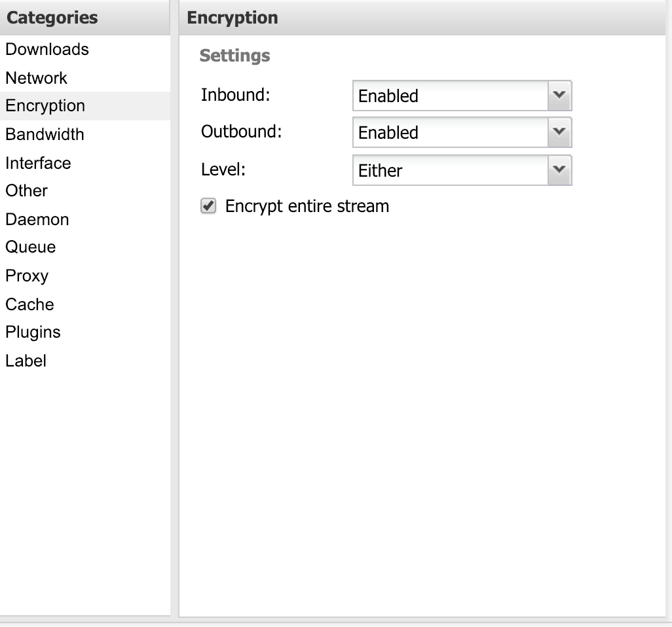Open the Downloads category
Viewport: 672px width, 627px height.
click(x=47, y=50)
